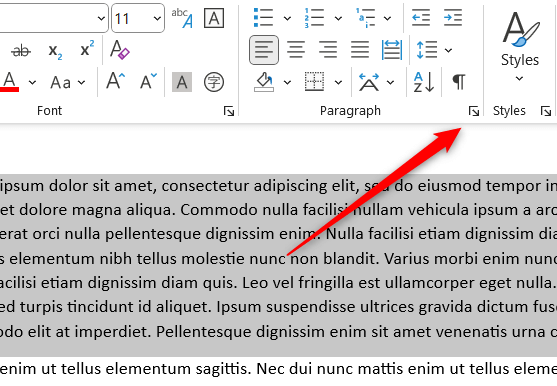Click the character border icon
The image size is (557, 386).
(214, 18)
